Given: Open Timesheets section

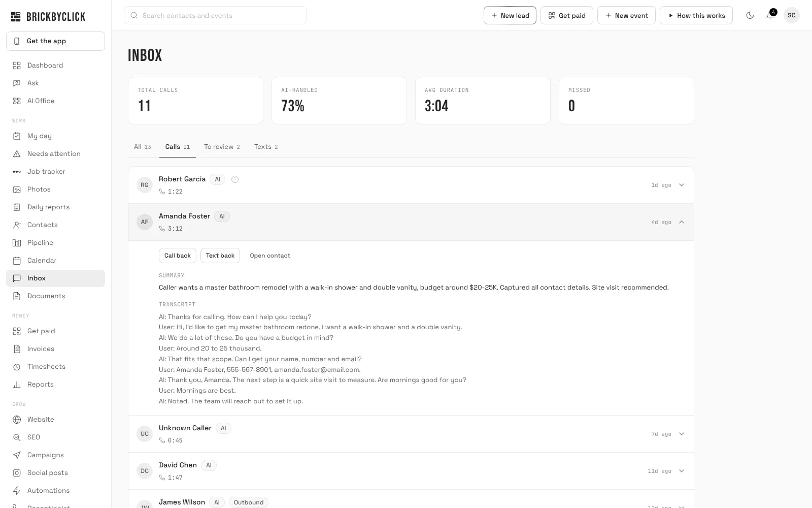Looking at the screenshot, I should pos(55,367).
